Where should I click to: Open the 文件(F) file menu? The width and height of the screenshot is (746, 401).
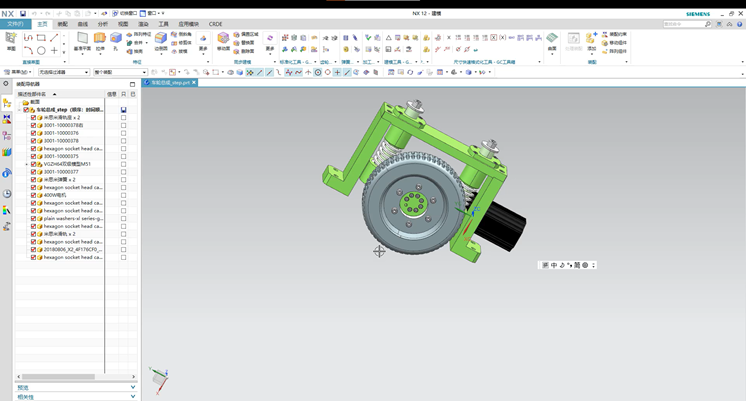(x=15, y=23)
